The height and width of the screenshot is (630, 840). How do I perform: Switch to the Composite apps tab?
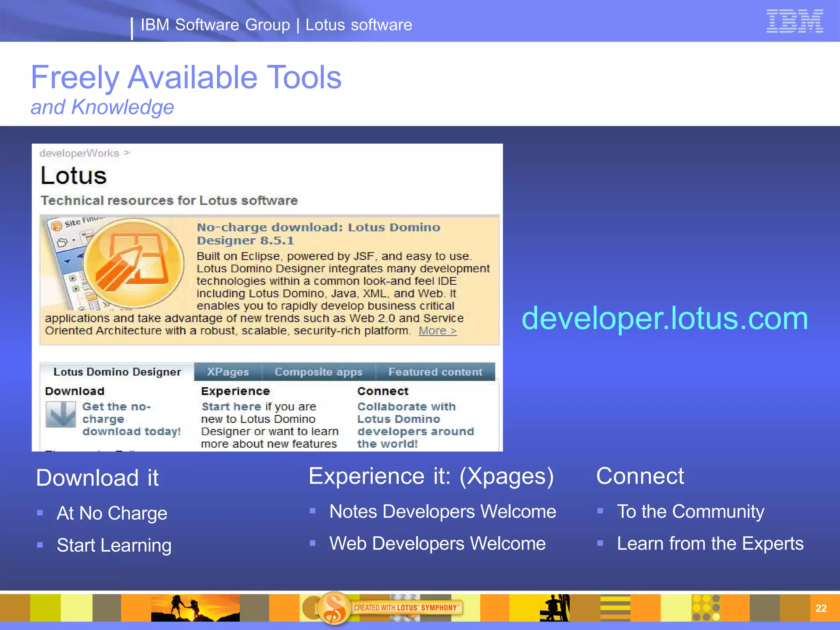[319, 372]
